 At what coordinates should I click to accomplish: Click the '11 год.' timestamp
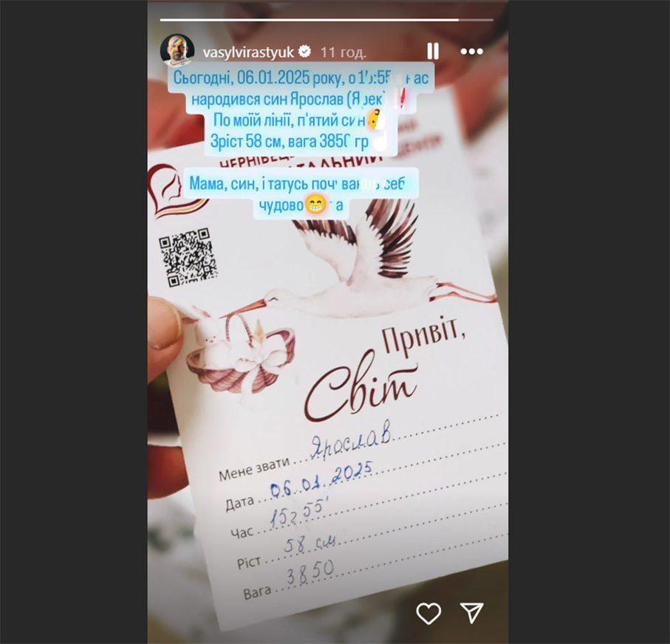click(343, 52)
